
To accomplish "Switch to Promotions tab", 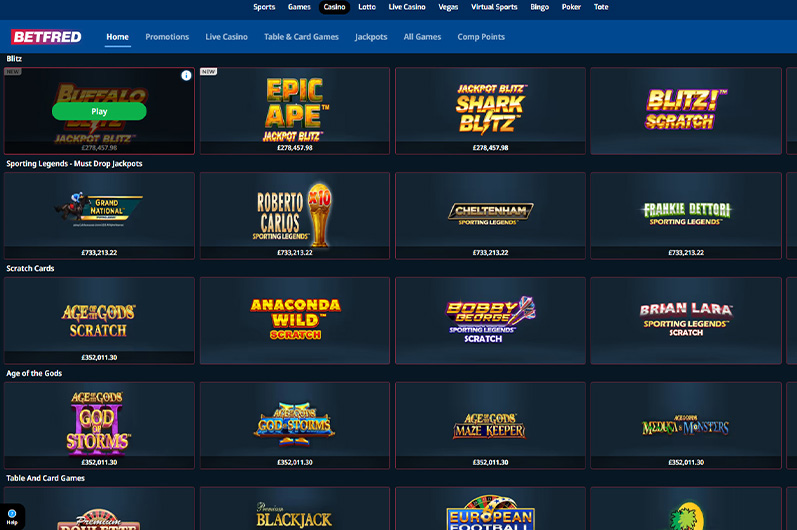I will [167, 37].
